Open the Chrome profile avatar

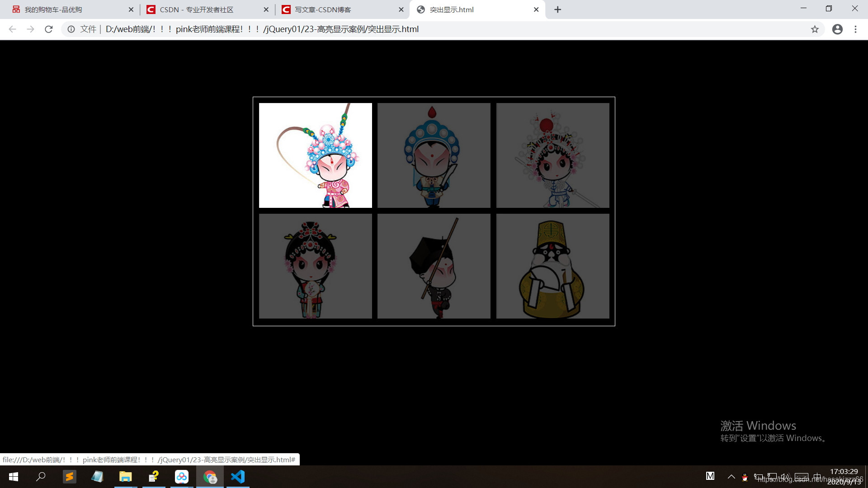837,29
